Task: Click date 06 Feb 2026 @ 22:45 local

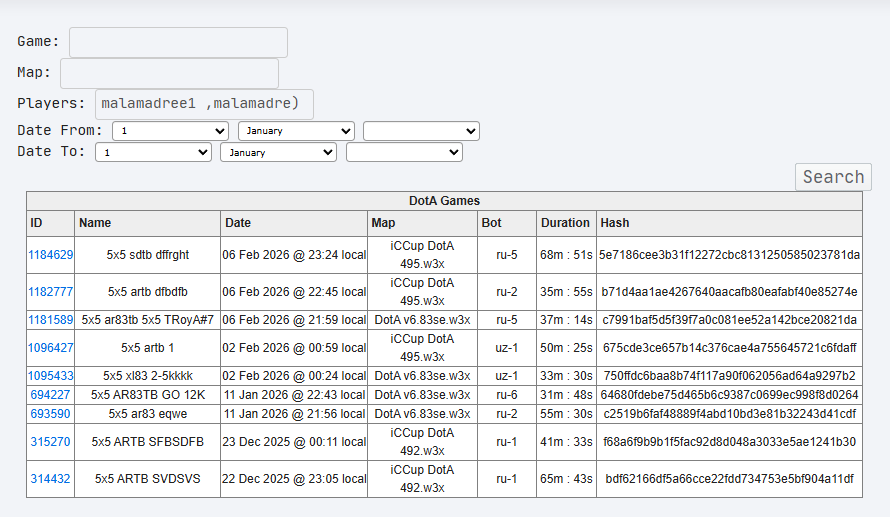Action: [x=294, y=292]
